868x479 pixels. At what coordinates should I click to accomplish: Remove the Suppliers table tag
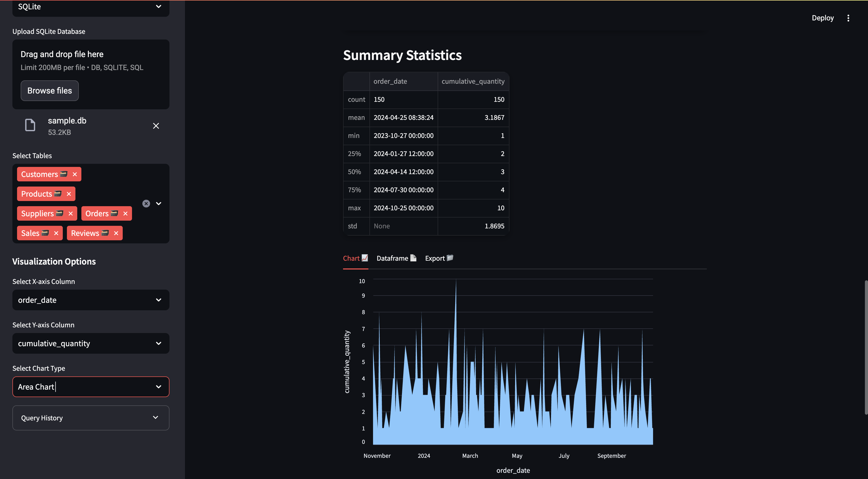(x=71, y=213)
